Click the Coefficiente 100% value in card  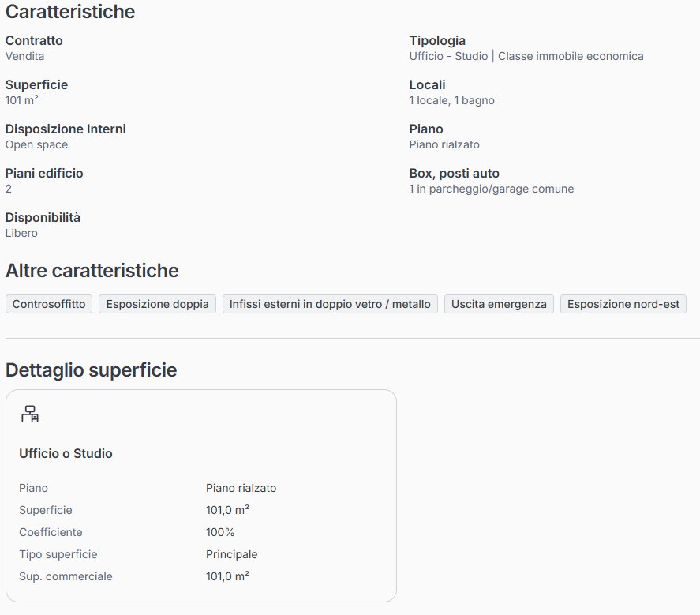(220, 532)
